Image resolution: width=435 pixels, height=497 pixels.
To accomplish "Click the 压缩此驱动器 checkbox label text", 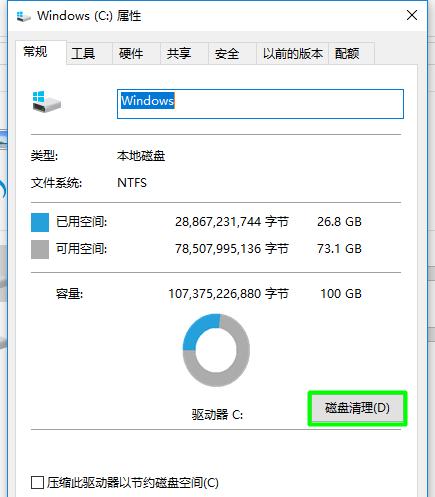I will click(133, 482).
